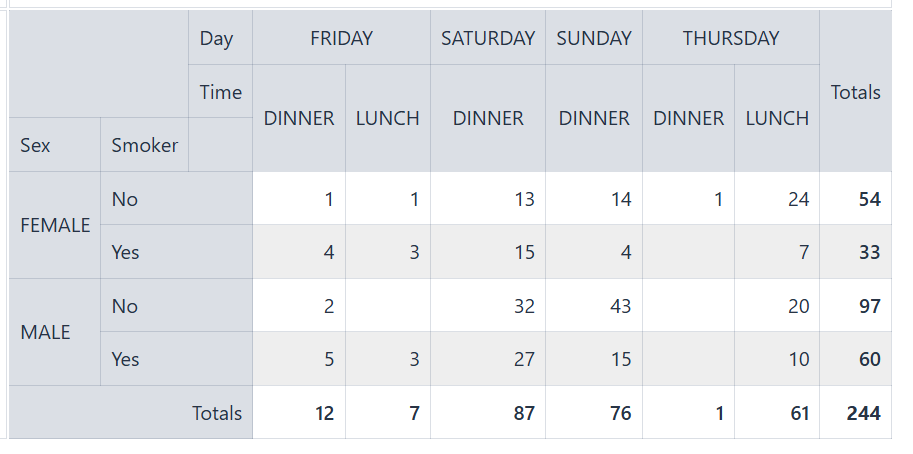
Task: Select the Yes smoker label under MALE
Action: pos(126,359)
